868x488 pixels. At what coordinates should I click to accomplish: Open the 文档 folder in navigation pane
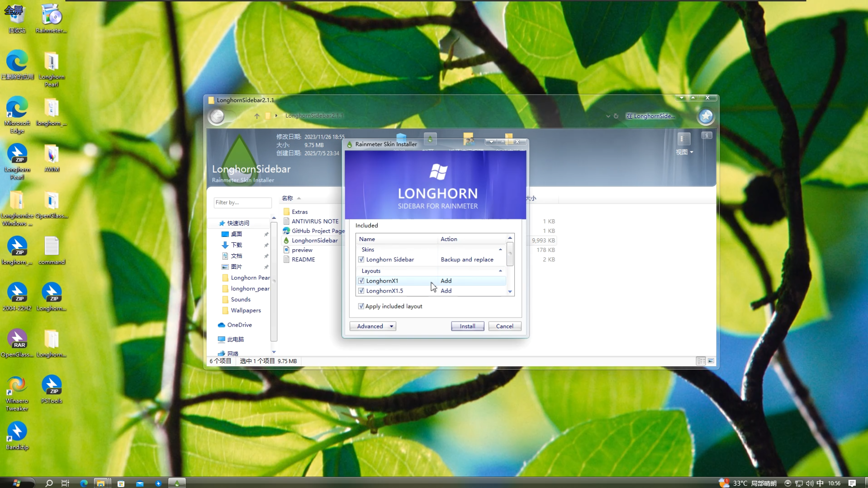click(236, 256)
